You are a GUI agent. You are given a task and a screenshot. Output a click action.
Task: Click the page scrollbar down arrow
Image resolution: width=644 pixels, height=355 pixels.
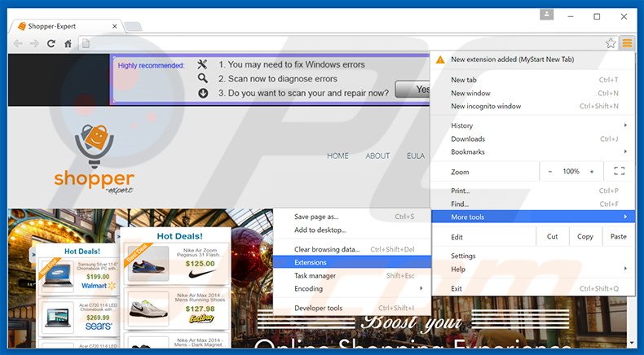point(631,343)
